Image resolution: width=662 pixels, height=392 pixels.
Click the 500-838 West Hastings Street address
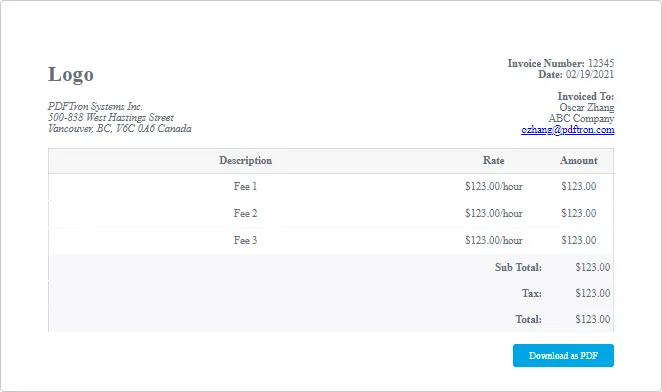point(111,117)
